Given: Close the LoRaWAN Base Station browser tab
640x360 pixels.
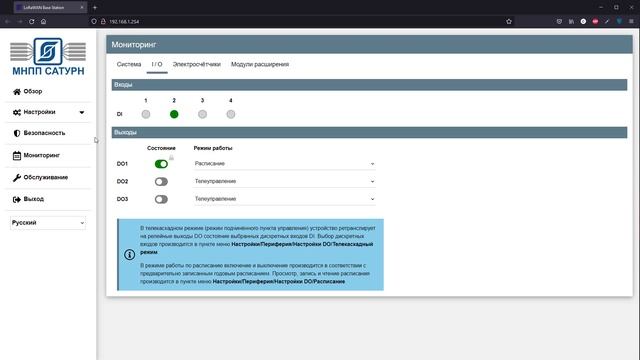Looking at the screenshot, I should pyautogui.click(x=82, y=7).
